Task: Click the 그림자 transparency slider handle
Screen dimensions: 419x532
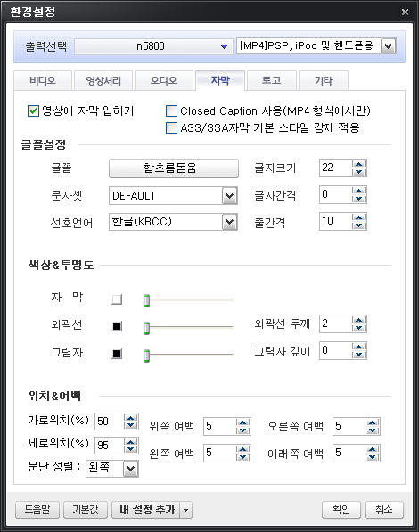Action: tap(147, 356)
